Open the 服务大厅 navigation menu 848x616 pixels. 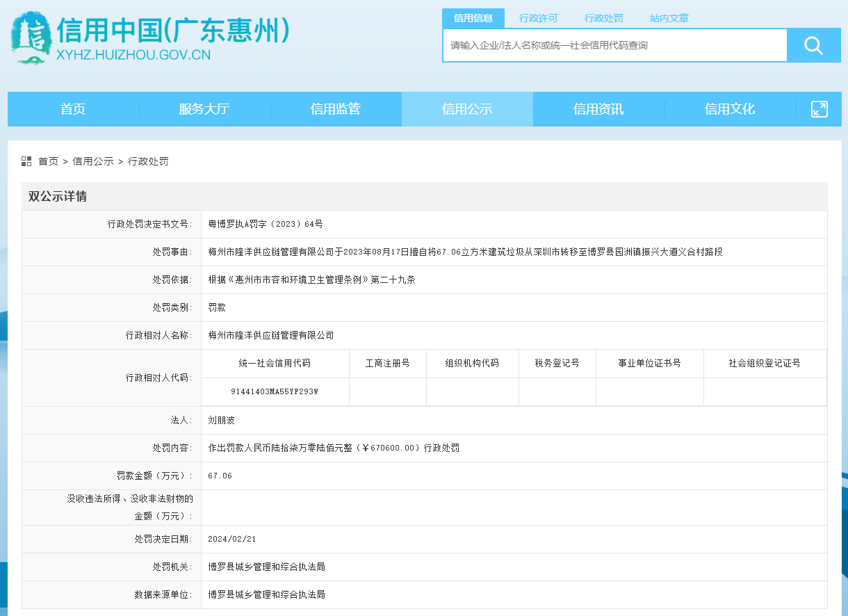click(204, 109)
